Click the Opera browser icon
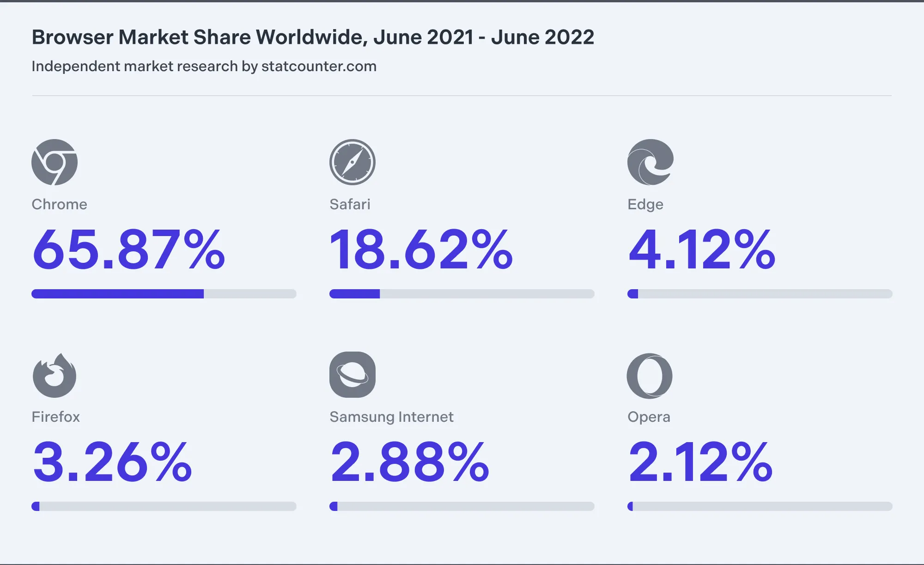Viewport: 924px width, 565px height. pyautogui.click(x=650, y=376)
